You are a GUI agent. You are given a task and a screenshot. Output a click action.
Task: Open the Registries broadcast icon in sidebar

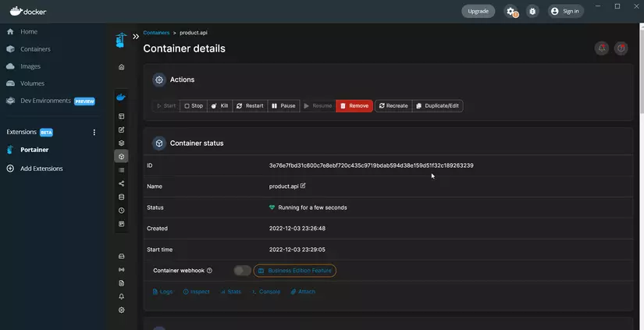click(x=121, y=270)
